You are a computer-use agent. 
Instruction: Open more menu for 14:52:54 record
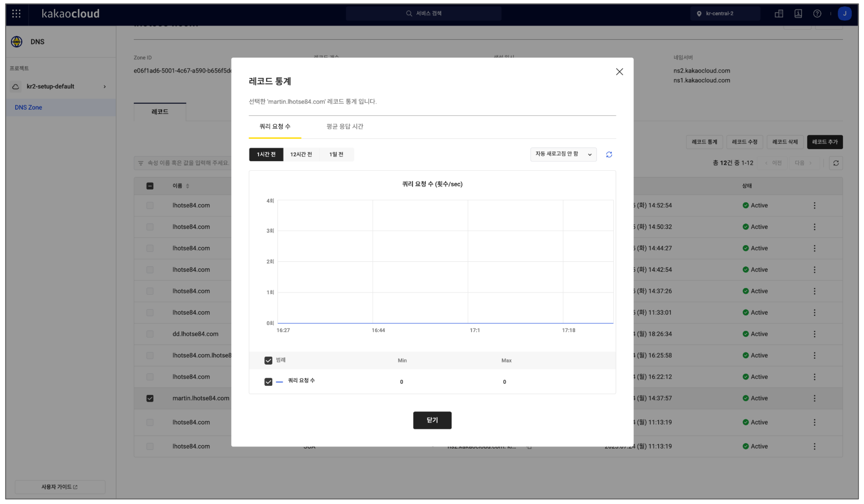tap(814, 205)
